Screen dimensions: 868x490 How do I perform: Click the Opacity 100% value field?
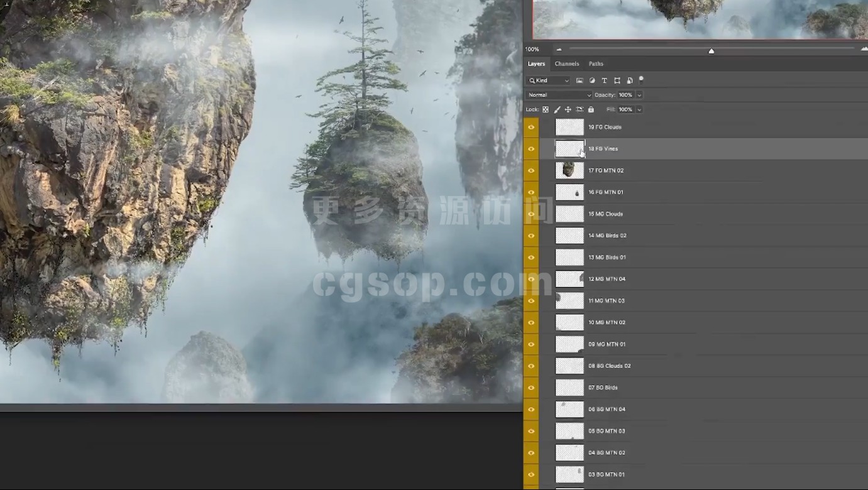pos(625,95)
